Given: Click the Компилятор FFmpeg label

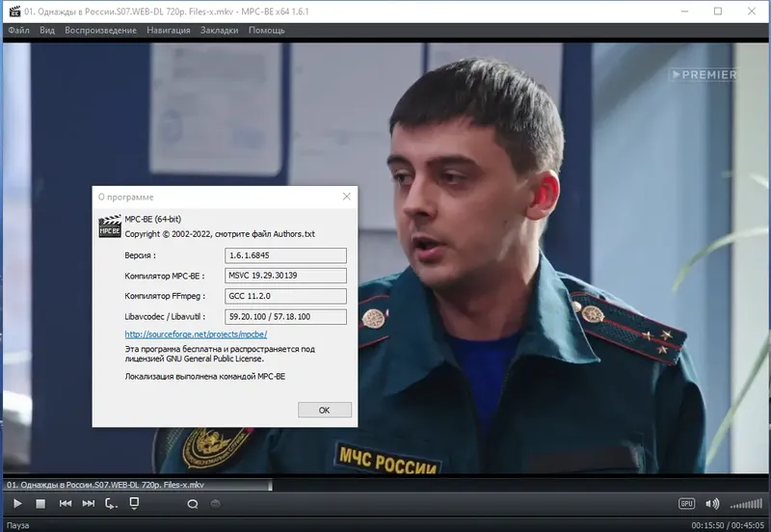Looking at the screenshot, I should (165, 296).
